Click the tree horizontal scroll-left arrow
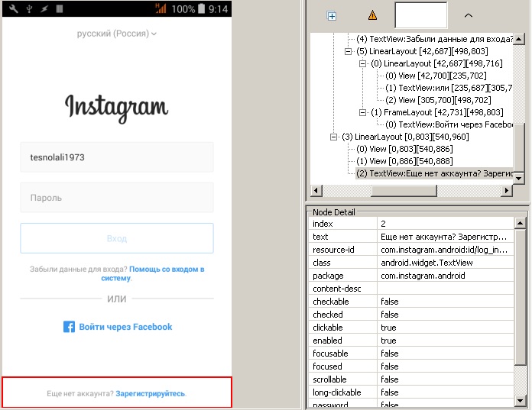Screen dimensions: 532x410 [316, 190]
